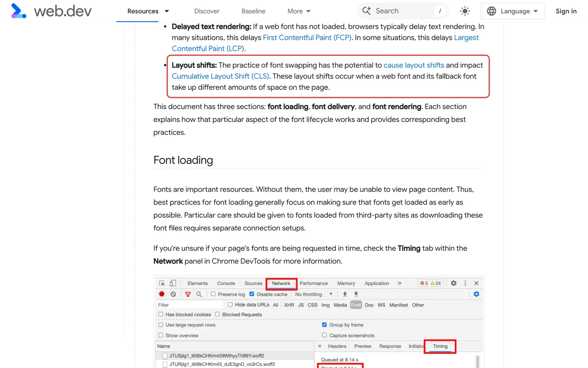Open the Baseline page
The height and width of the screenshot is (368, 588).
pos(254,11)
